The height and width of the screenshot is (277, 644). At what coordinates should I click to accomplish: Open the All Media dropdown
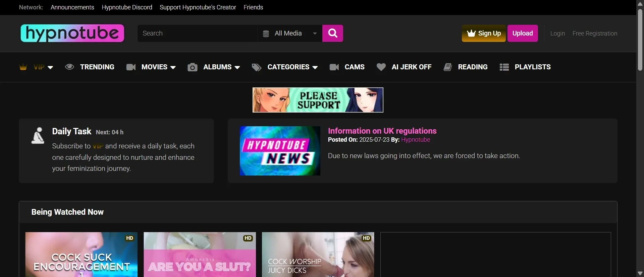click(x=290, y=33)
